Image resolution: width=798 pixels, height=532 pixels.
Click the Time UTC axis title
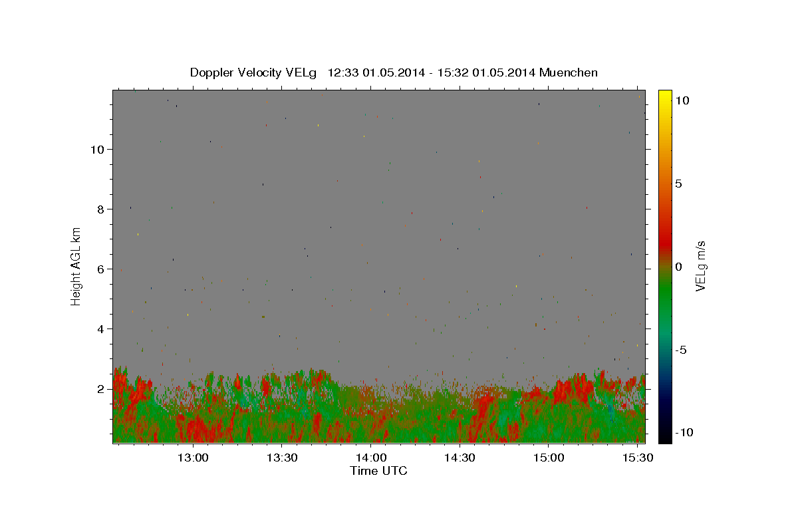(x=378, y=471)
